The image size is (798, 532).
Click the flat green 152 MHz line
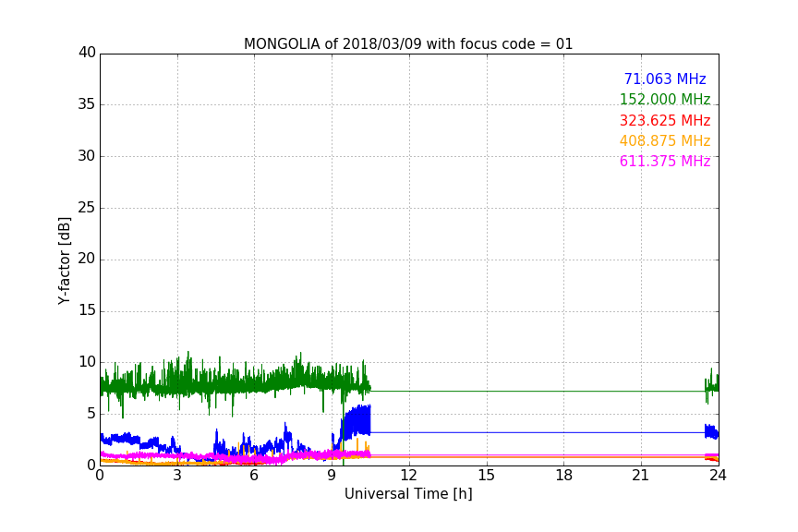pos(538,391)
